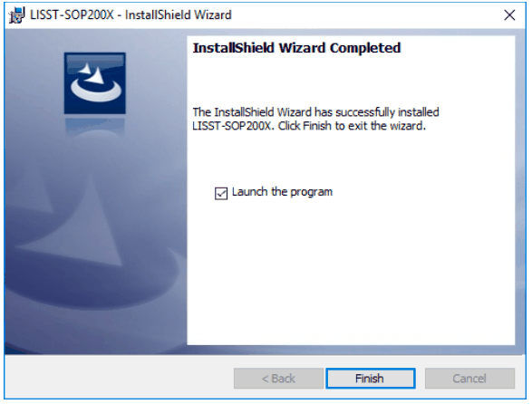Click Finish to exit the wizard

point(370,378)
